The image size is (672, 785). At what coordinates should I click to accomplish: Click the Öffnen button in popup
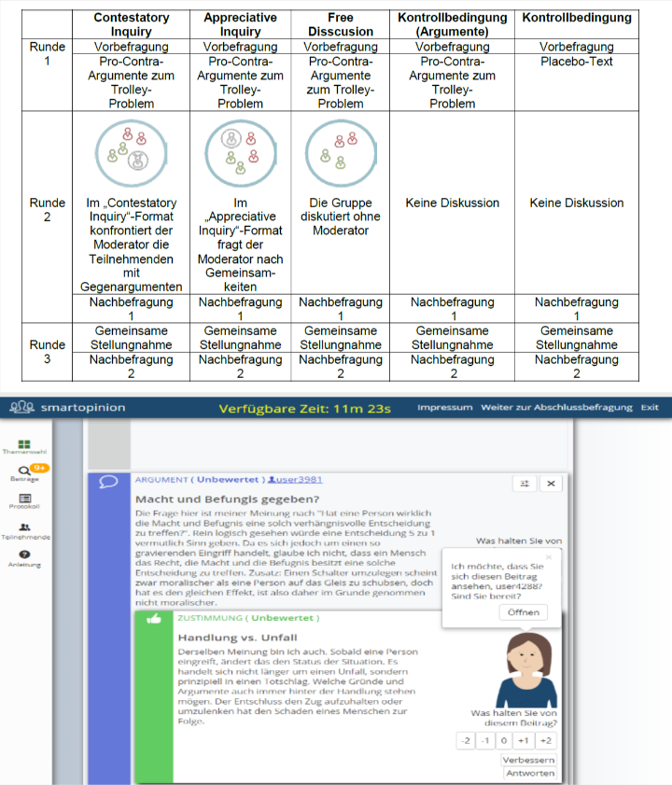coord(524,612)
